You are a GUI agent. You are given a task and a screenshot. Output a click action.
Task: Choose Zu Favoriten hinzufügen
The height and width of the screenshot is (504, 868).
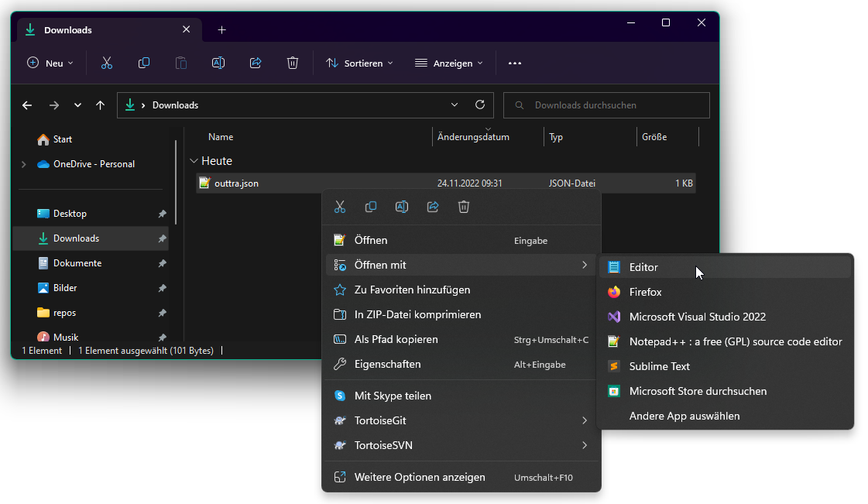point(461,290)
